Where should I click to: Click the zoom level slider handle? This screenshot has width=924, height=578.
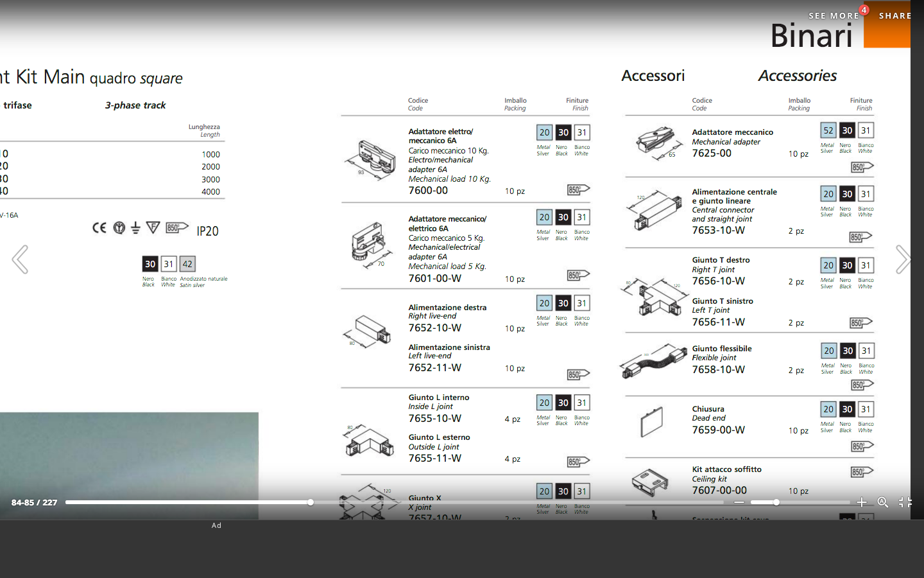point(776,502)
